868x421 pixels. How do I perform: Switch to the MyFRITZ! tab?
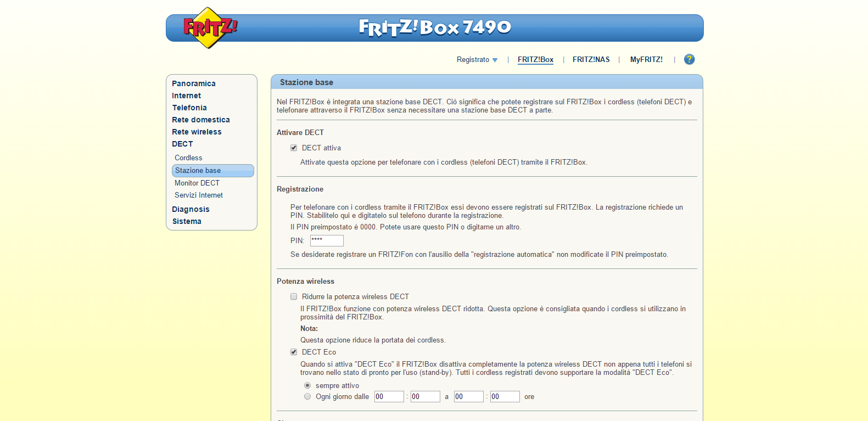(x=646, y=59)
